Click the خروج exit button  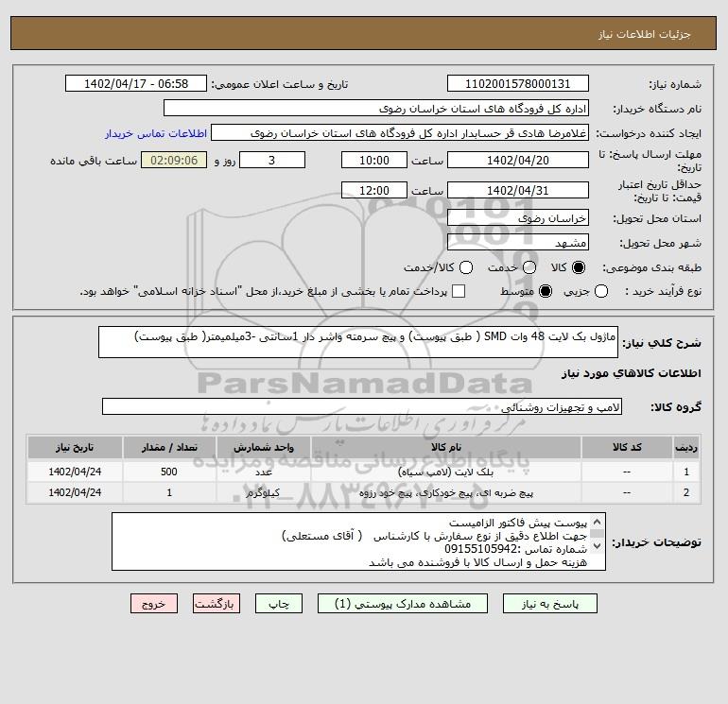pos(154,604)
